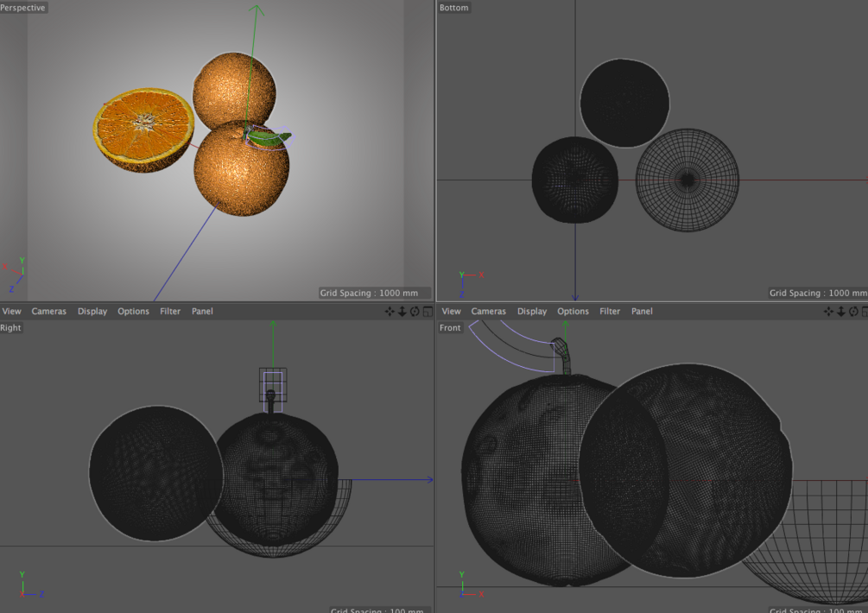
Task: Click the pan/move camera icon in Right viewport
Action: click(390, 312)
